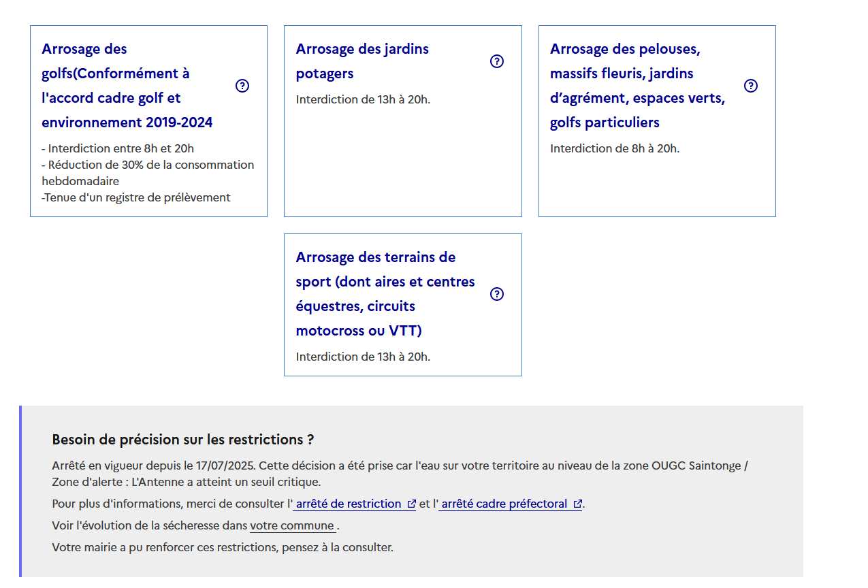Open the arrêté de restriction link
The height and width of the screenshot is (588, 868).
pos(354,504)
